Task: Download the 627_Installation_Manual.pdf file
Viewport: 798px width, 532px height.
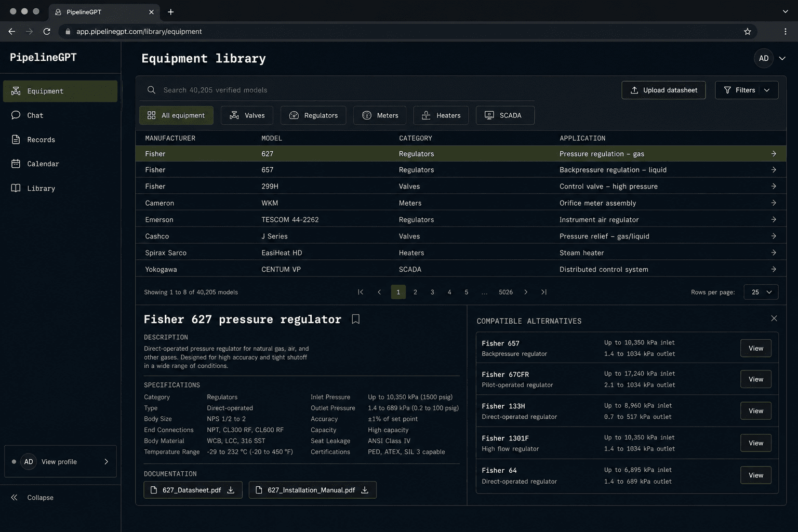Action: click(x=365, y=490)
